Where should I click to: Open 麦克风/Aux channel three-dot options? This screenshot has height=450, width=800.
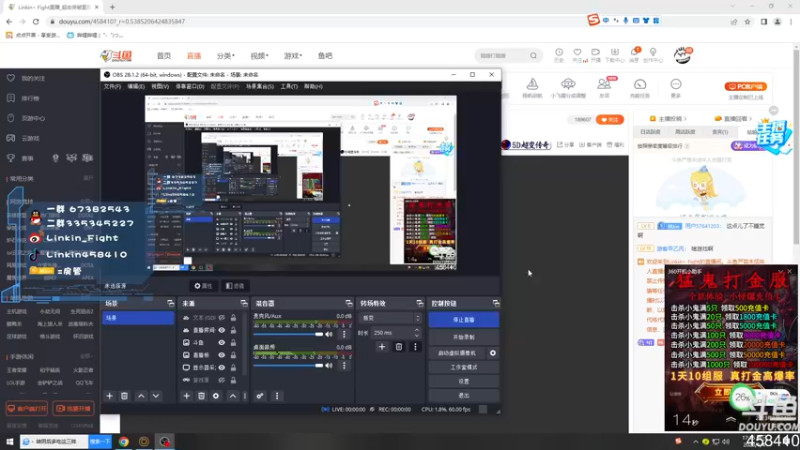pos(344,335)
